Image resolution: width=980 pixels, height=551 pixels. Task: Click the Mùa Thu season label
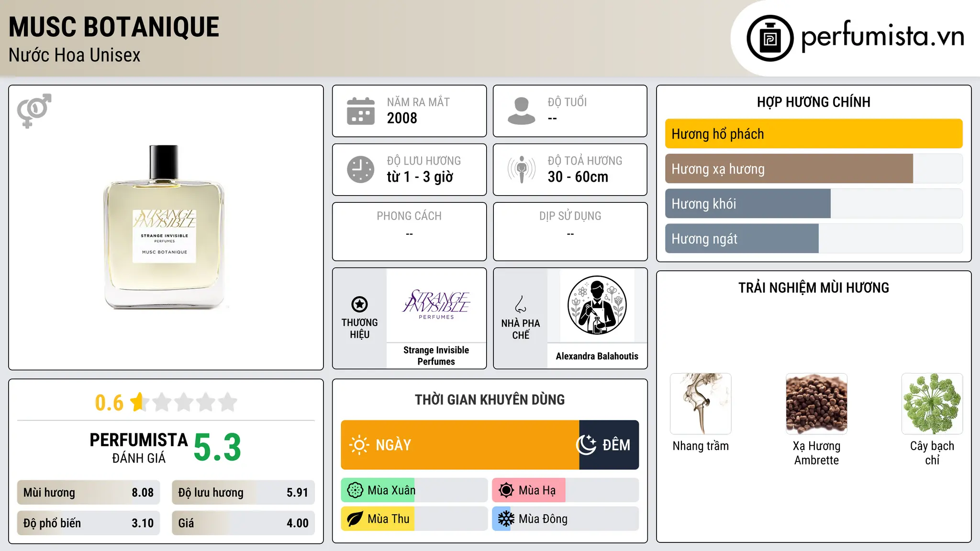[x=389, y=519]
